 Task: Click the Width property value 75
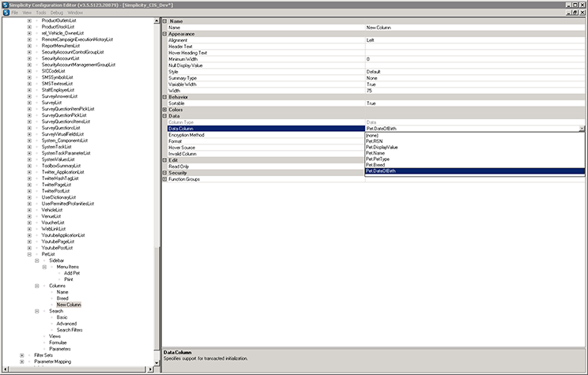coord(475,91)
